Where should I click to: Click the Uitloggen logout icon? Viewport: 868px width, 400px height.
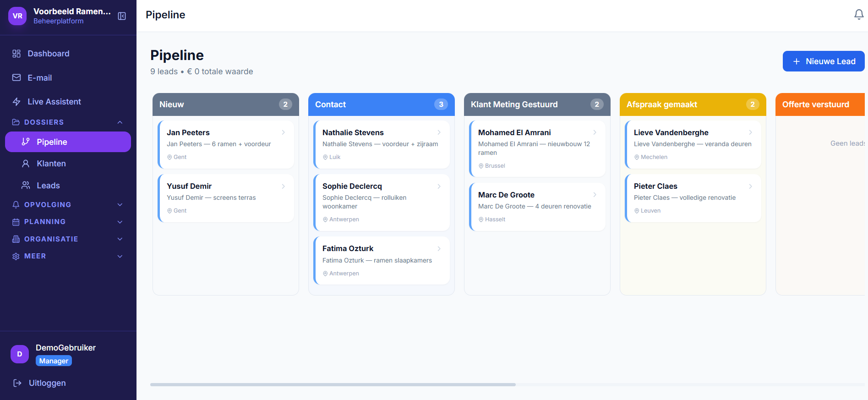click(17, 383)
